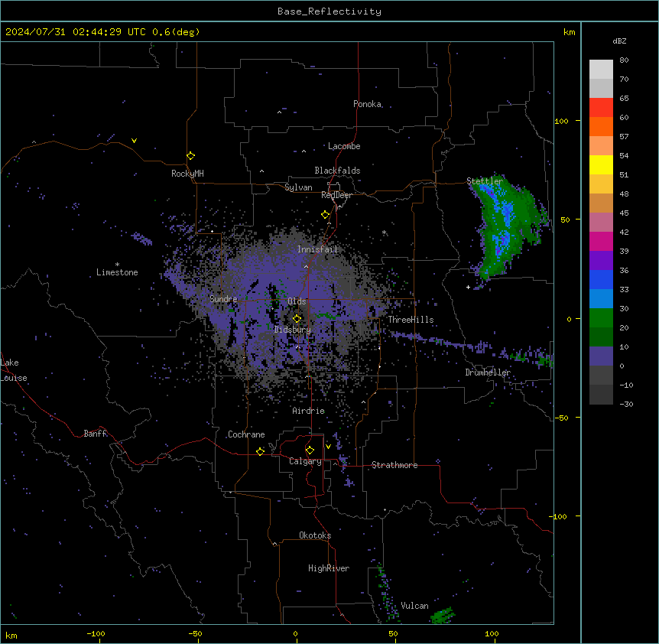Click the yellow diamond marker above RockyMH

click(x=190, y=156)
